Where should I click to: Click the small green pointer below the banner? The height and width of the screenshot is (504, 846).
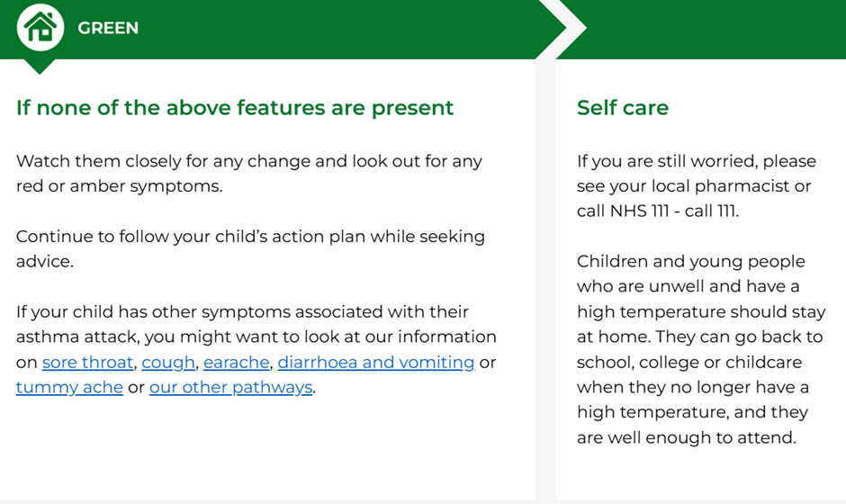40,67
